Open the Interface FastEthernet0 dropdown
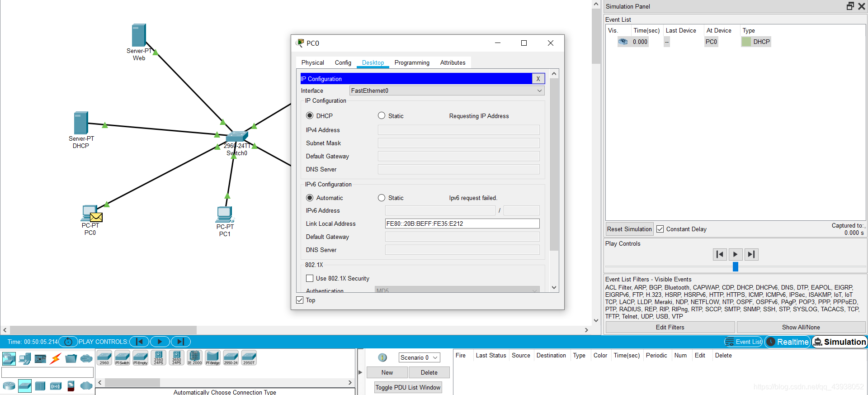Screen dimensions: 868x395 click(447, 90)
